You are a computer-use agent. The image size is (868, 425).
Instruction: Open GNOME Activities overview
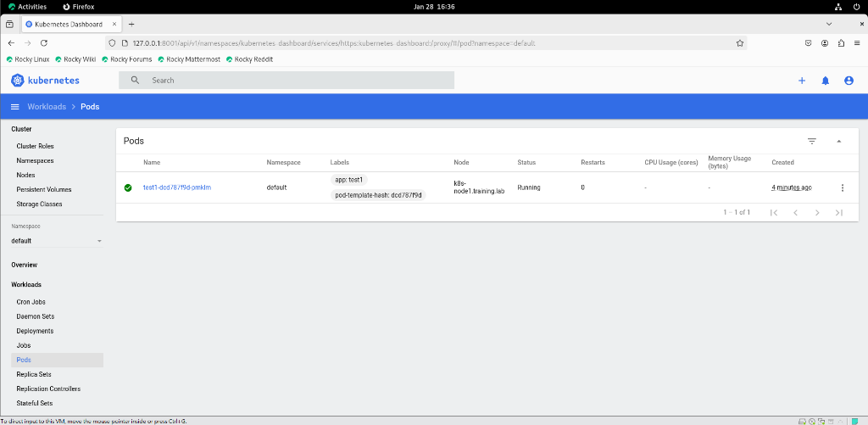click(27, 7)
